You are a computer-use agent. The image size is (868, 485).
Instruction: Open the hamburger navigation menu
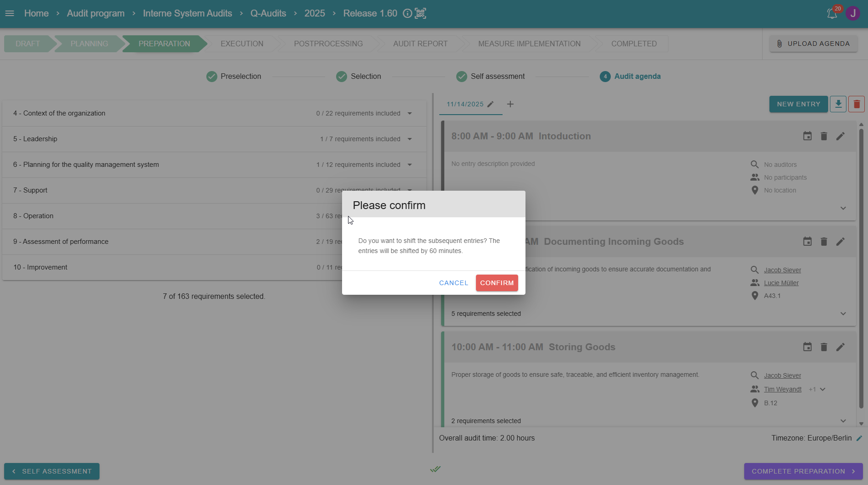click(x=10, y=13)
